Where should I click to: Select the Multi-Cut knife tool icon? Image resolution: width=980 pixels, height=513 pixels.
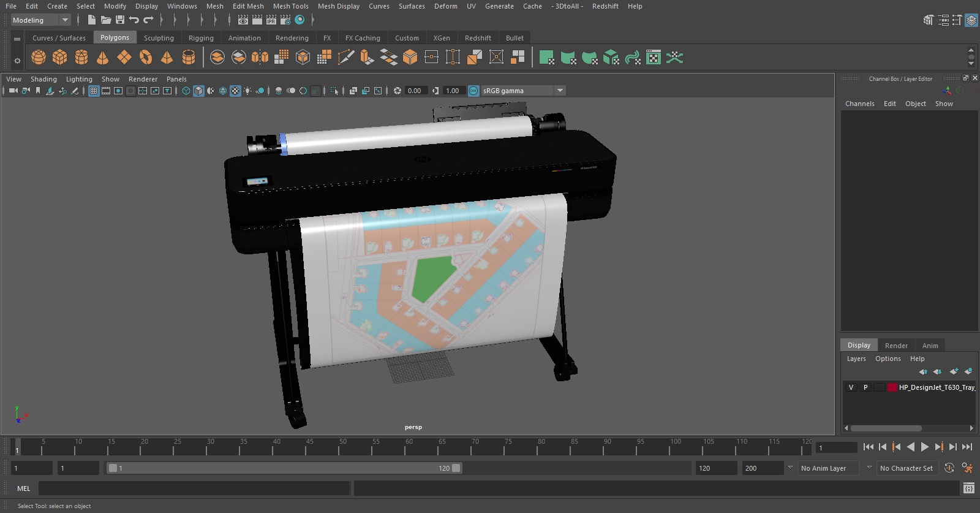click(346, 58)
